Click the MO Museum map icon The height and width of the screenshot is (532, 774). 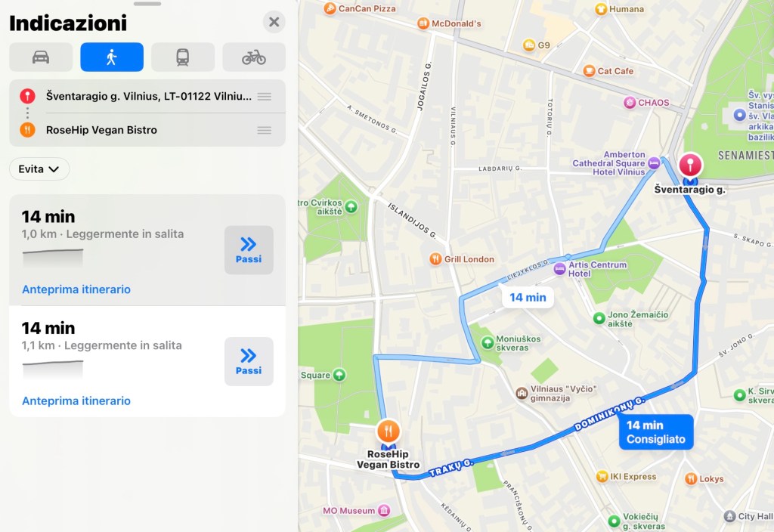coord(384,511)
